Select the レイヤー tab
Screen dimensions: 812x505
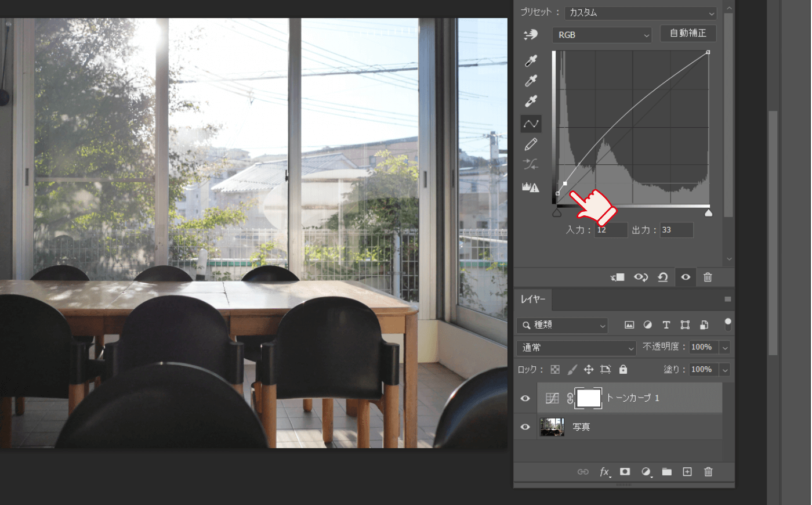pos(533,300)
